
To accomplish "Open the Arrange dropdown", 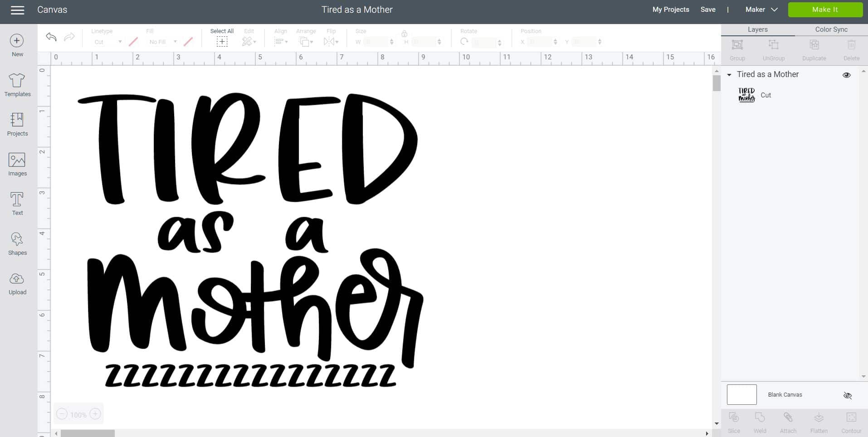I will click(x=306, y=42).
